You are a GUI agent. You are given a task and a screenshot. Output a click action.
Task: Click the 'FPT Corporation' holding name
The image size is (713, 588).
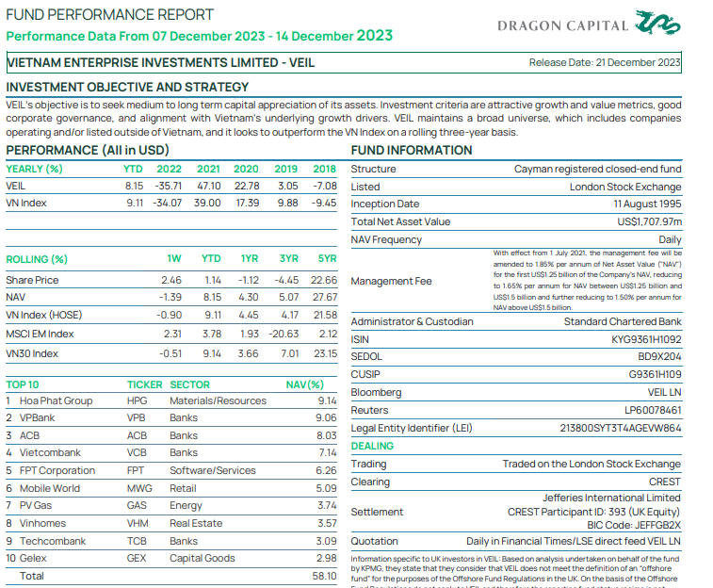[57, 470]
